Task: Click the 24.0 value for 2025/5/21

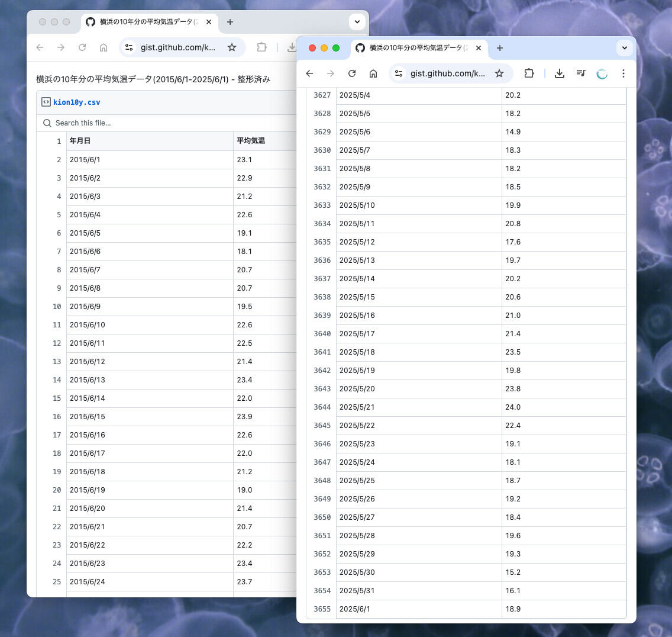Action: coord(513,407)
